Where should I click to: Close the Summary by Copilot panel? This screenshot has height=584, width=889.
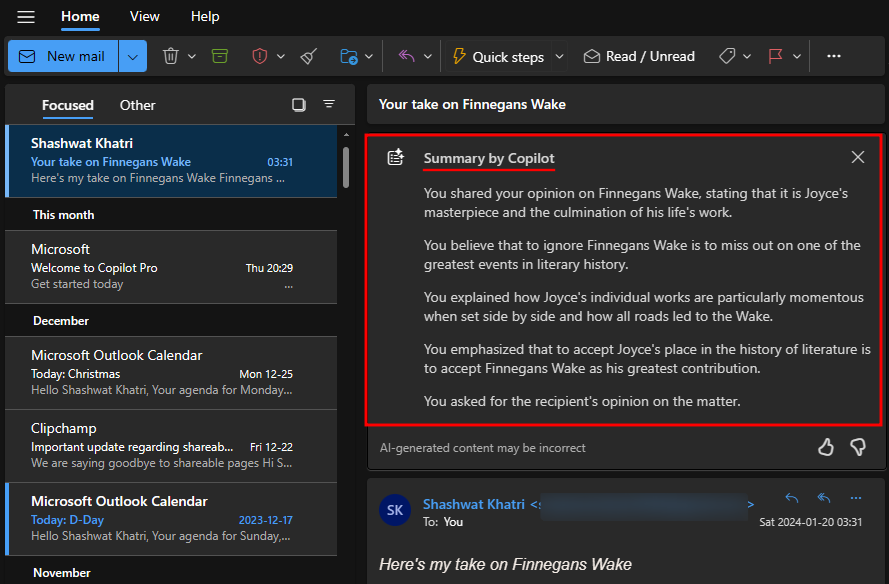[858, 157]
